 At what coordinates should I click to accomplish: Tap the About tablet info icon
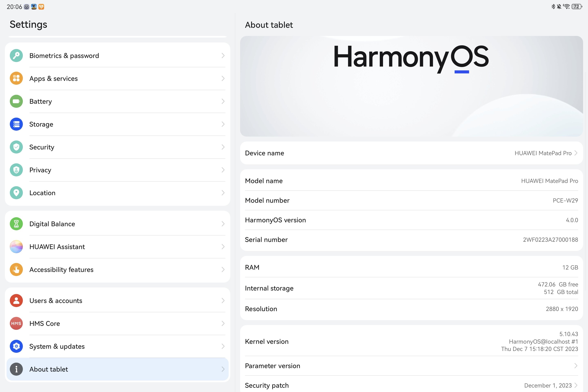pyautogui.click(x=16, y=369)
